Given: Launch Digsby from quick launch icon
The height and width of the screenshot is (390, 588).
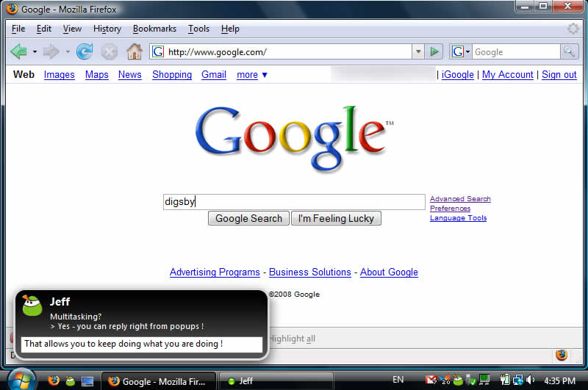Looking at the screenshot, I should coord(70,381).
